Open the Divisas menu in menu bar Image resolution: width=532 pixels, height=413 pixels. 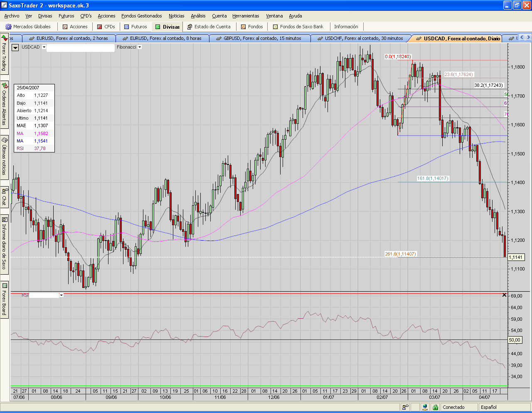click(x=45, y=16)
